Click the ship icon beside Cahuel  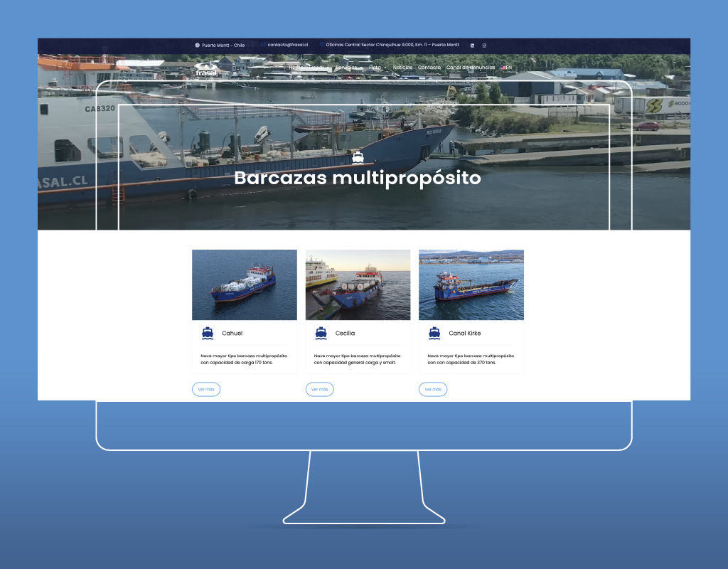[208, 334]
